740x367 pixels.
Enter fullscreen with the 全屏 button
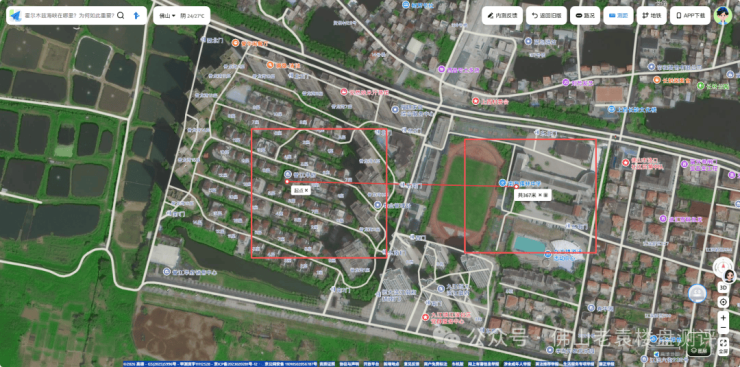click(723, 346)
